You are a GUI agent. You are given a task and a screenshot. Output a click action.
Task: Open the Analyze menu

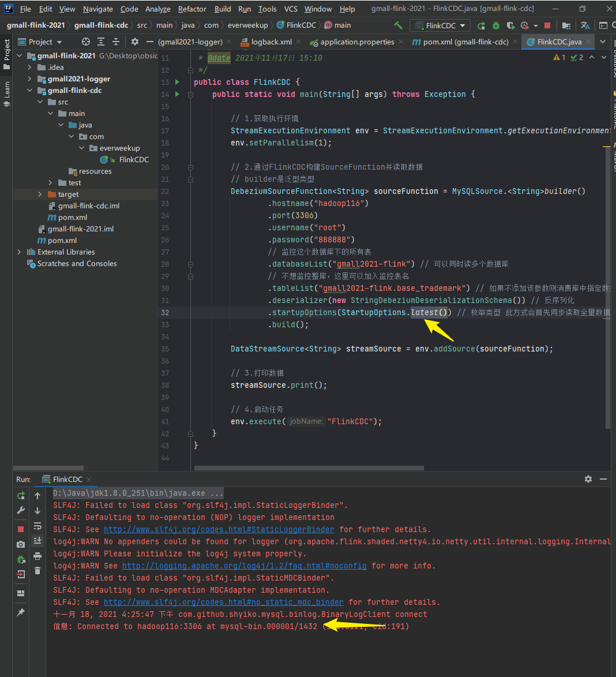(158, 9)
